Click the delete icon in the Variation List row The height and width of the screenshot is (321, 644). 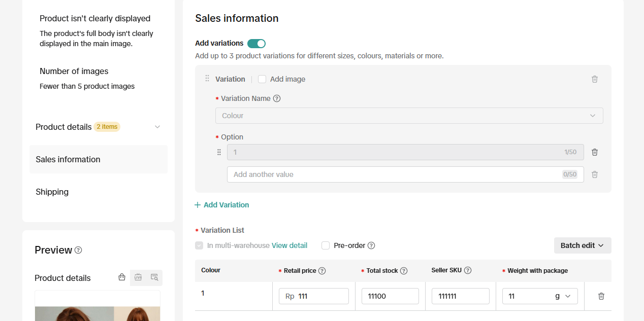[601, 296]
